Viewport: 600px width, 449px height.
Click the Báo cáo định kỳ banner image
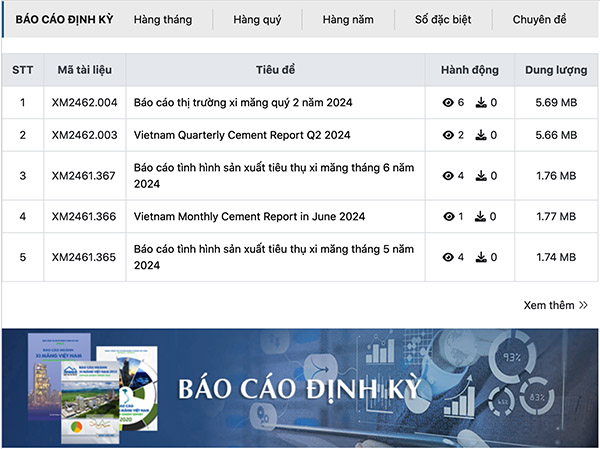tap(300, 388)
